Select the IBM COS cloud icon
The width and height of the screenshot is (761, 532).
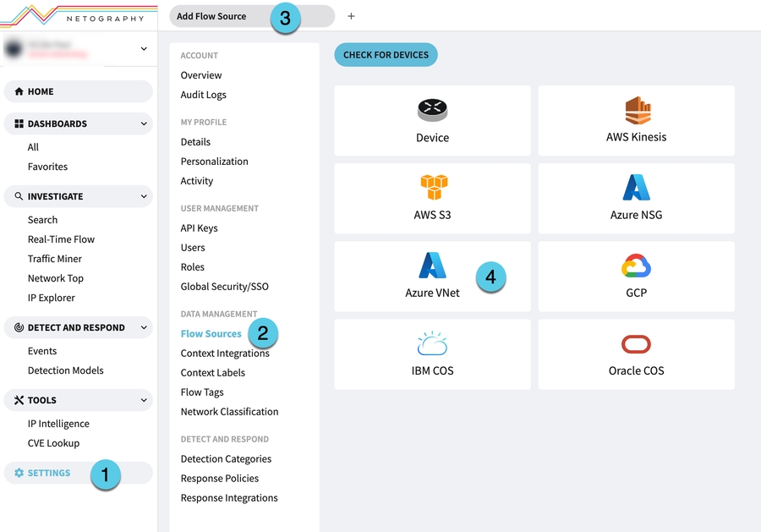click(x=432, y=343)
